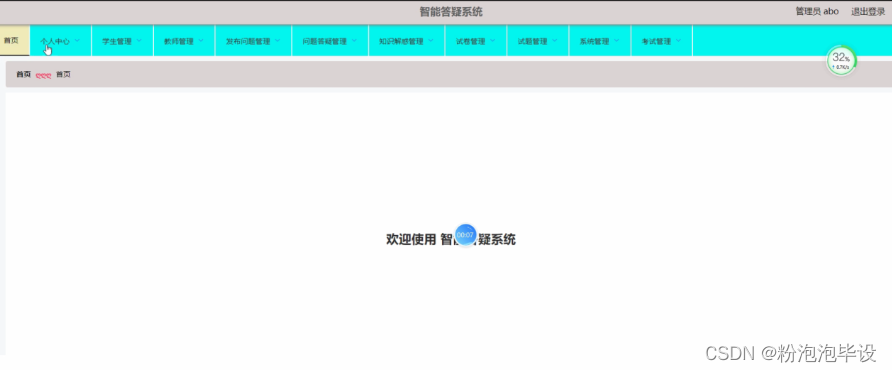Open the 问题答疑管理 menu
892x372 pixels.
tap(330, 41)
